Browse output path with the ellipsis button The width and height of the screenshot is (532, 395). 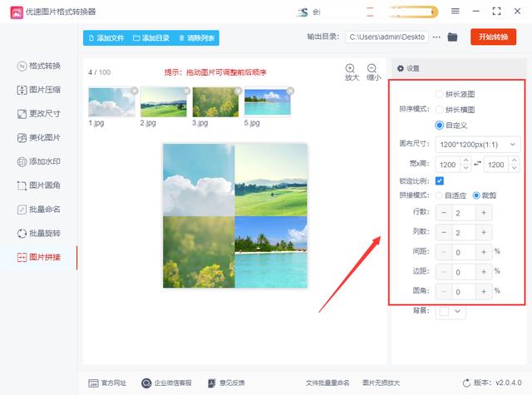coord(436,37)
